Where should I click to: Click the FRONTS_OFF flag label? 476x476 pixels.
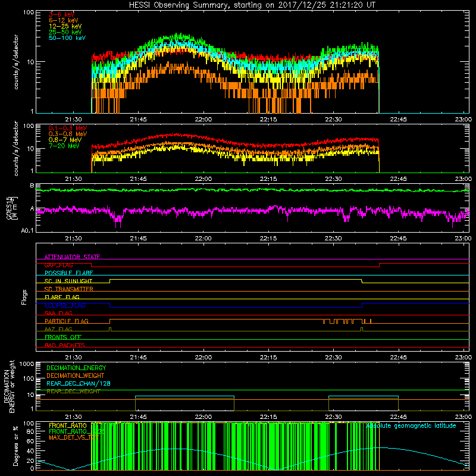pos(63,337)
